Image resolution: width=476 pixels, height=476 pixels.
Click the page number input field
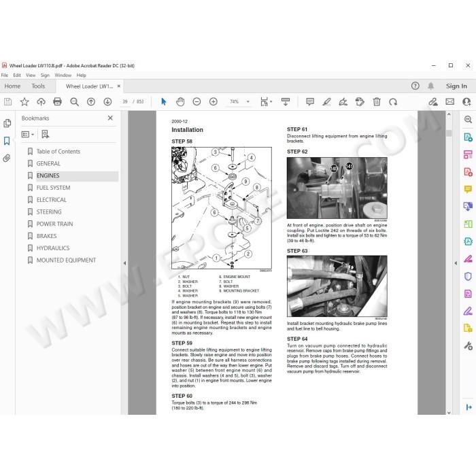tap(124, 102)
